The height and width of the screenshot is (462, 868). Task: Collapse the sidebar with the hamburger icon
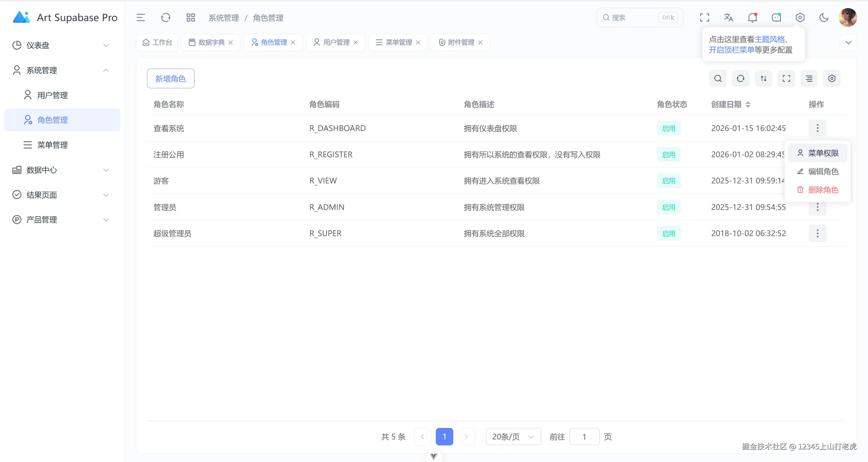point(140,17)
